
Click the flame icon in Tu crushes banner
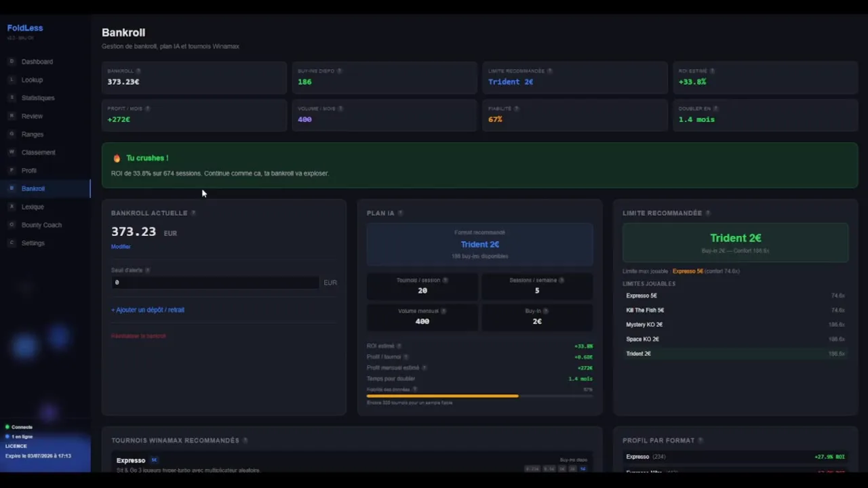(x=117, y=158)
